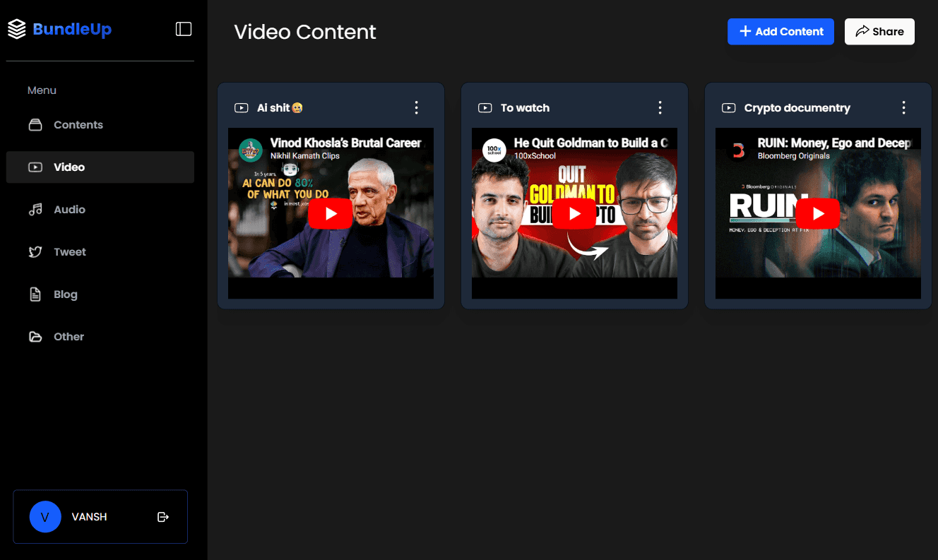Click the Nikhil Kamath Clips channel name
This screenshot has width=938, height=560.
tap(305, 156)
